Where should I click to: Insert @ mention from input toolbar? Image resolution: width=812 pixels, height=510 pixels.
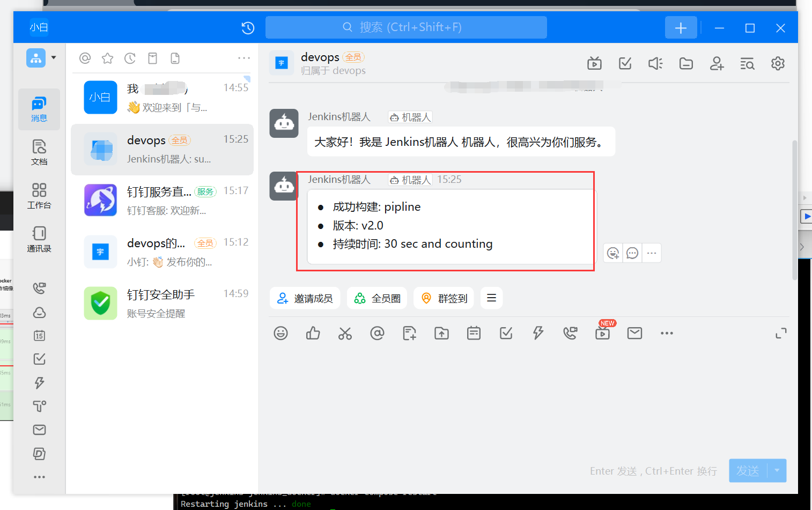(x=377, y=333)
